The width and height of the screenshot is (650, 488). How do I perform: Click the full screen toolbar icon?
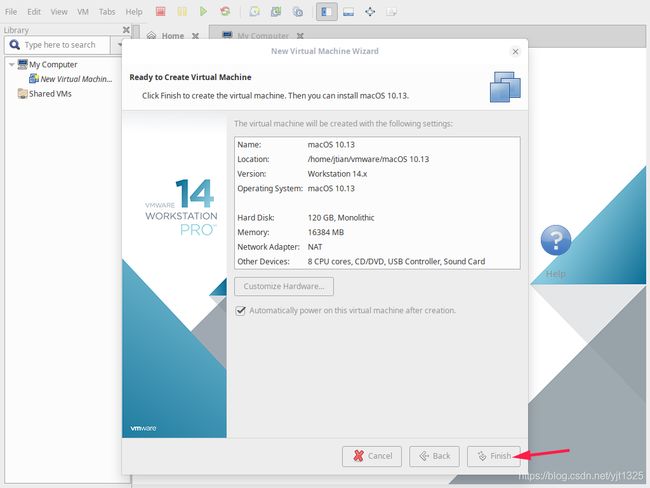[x=370, y=12]
